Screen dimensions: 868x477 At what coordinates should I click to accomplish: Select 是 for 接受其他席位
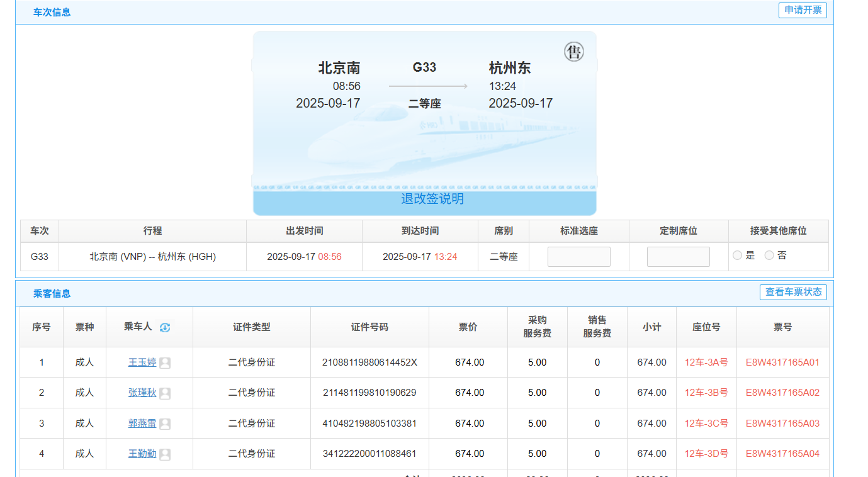click(x=737, y=255)
